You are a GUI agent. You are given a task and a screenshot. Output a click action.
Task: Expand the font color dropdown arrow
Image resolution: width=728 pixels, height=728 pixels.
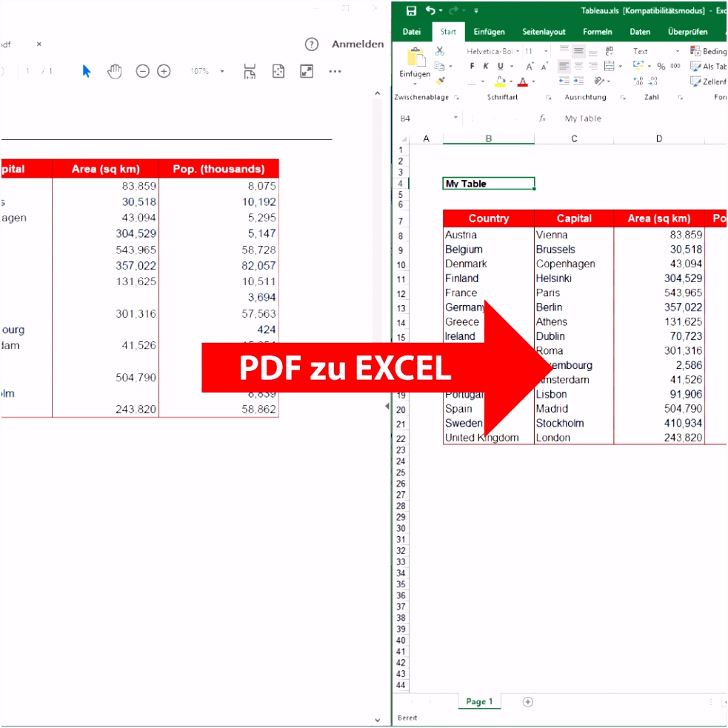click(533, 81)
